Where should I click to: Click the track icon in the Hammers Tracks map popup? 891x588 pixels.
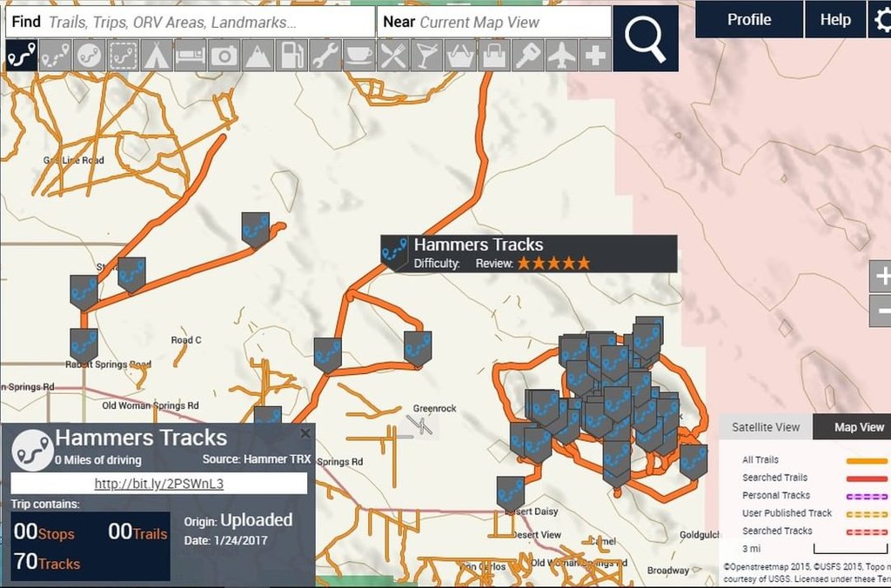tap(394, 251)
